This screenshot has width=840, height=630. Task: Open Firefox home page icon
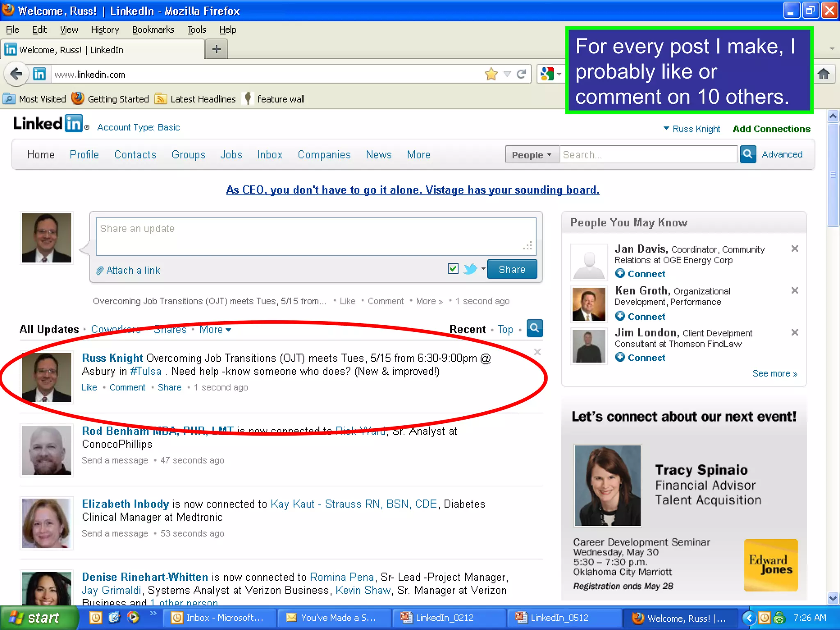tap(824, 74)
